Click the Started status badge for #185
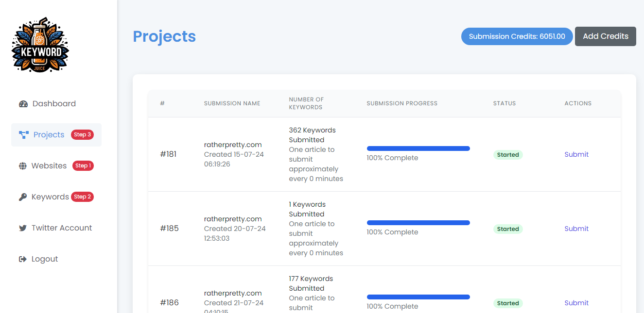 508,229
